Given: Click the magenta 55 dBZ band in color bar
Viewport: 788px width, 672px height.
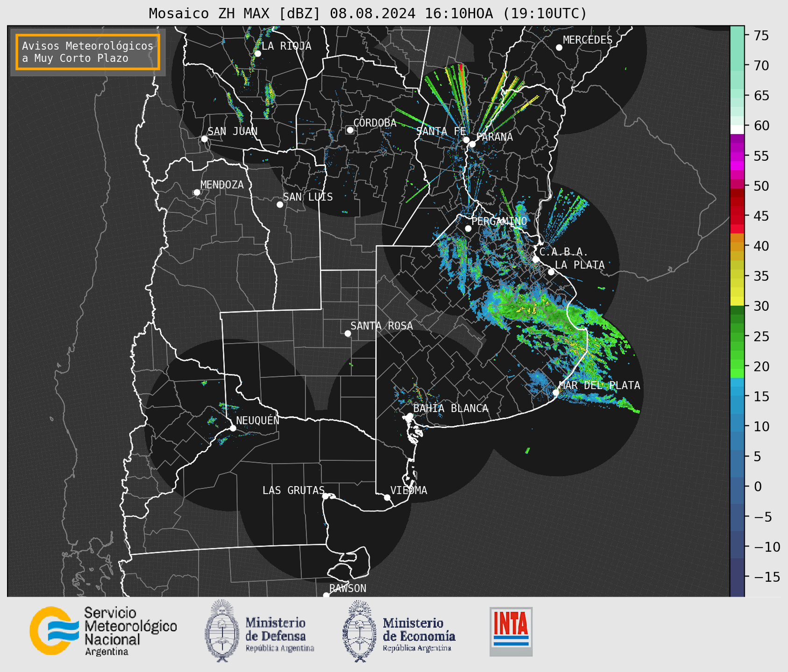Looking at the screenshot, I should tap(737, 156).
